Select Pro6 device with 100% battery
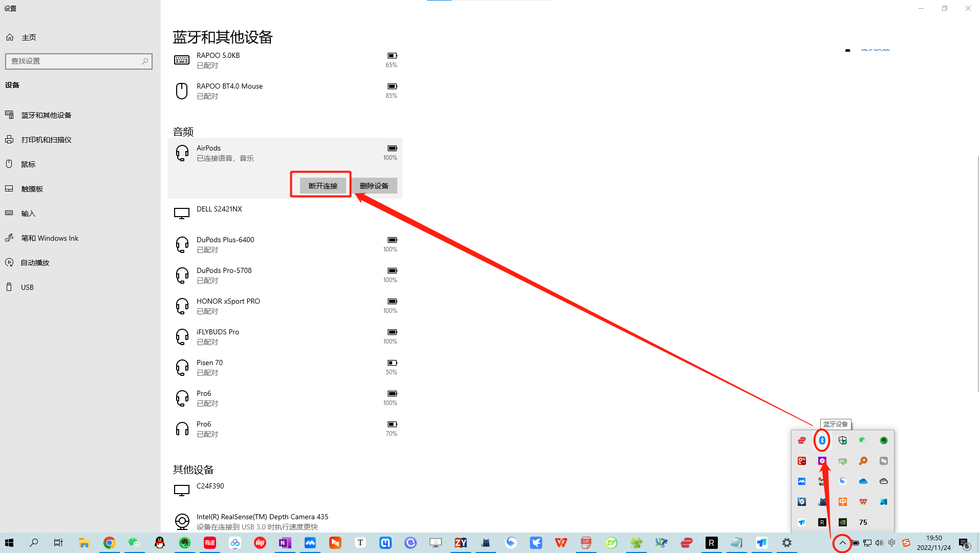The width and height of the screenshot is (980, 553). (285, 398)
